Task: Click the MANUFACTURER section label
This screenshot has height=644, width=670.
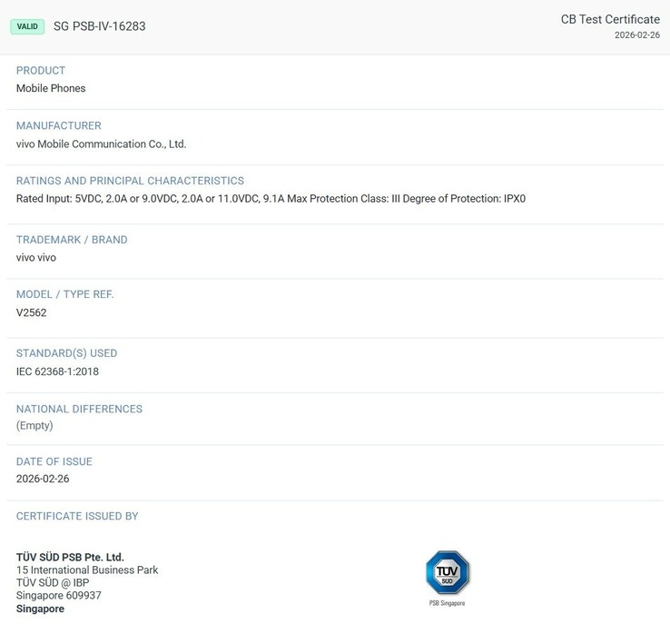Action: [x=58, y=125]
